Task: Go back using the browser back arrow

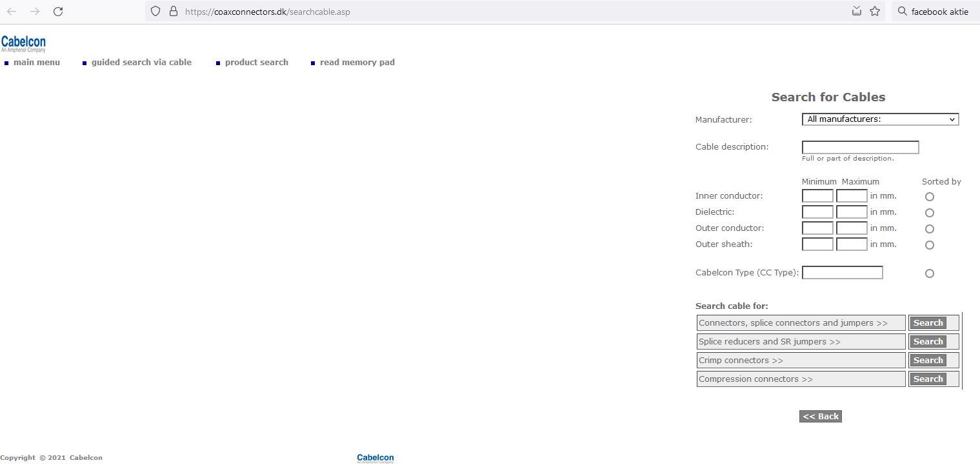Action: [12, 12]
